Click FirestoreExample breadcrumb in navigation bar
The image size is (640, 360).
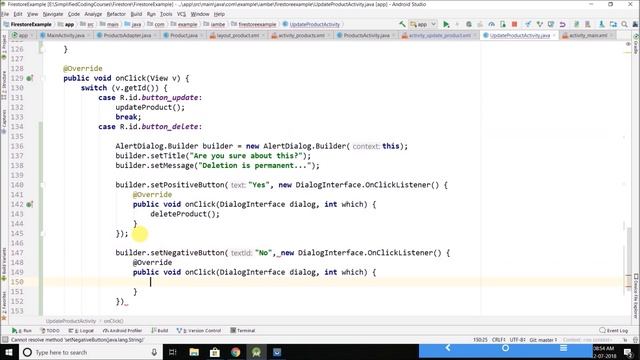tap(27, 24)
